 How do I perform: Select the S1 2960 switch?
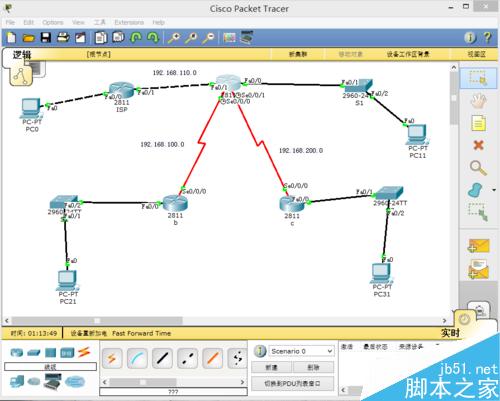[358, 85]
